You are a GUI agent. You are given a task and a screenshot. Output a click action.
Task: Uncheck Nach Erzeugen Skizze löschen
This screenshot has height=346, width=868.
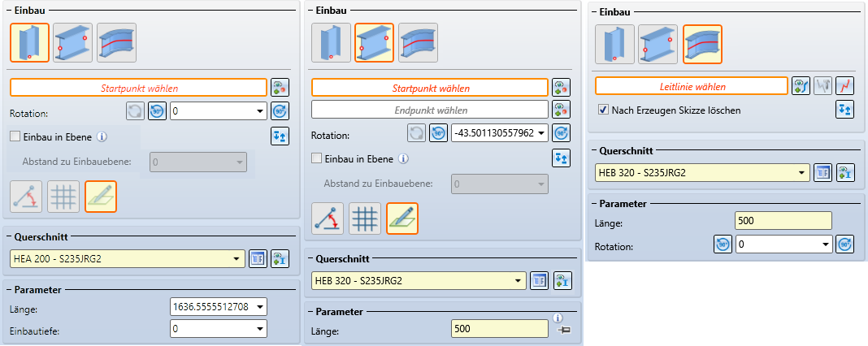click(603, 110)
